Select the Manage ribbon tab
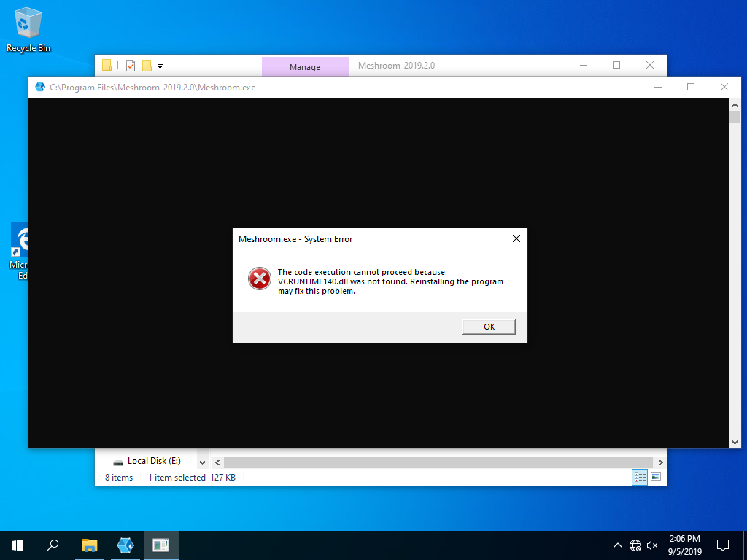This screenshot has width=747, height=560. coord(305,66)
